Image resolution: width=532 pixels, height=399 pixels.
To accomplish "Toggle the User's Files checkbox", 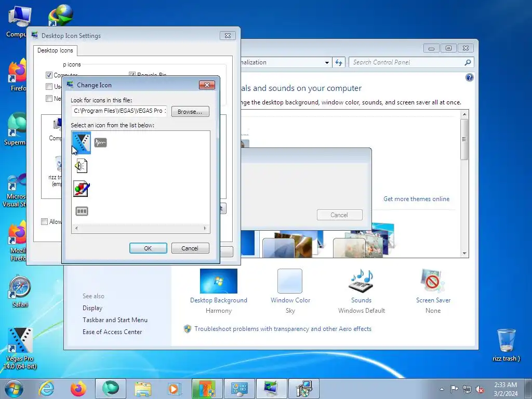I will 49,87.
